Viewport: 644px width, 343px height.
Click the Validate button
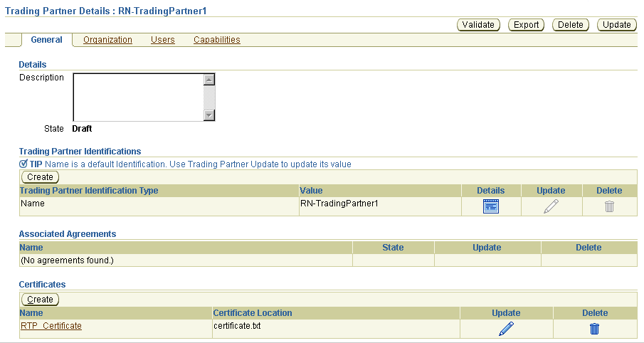(478, 25)
